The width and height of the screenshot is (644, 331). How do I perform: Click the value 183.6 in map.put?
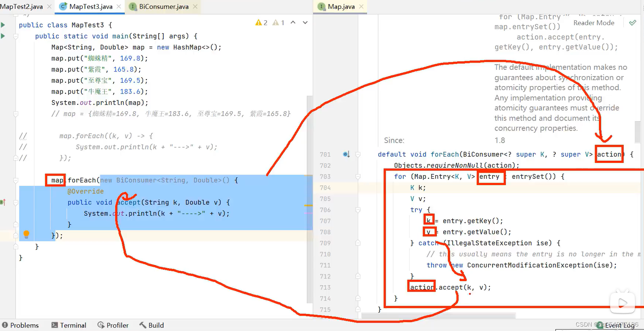coord(130,92)
